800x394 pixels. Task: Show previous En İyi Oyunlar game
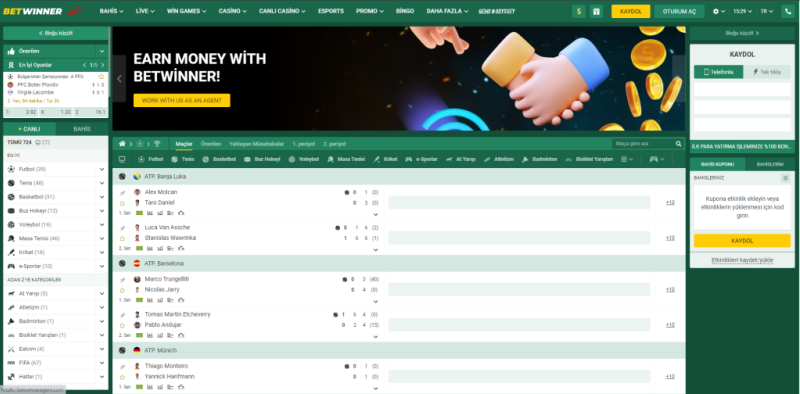tap(85, 65)
